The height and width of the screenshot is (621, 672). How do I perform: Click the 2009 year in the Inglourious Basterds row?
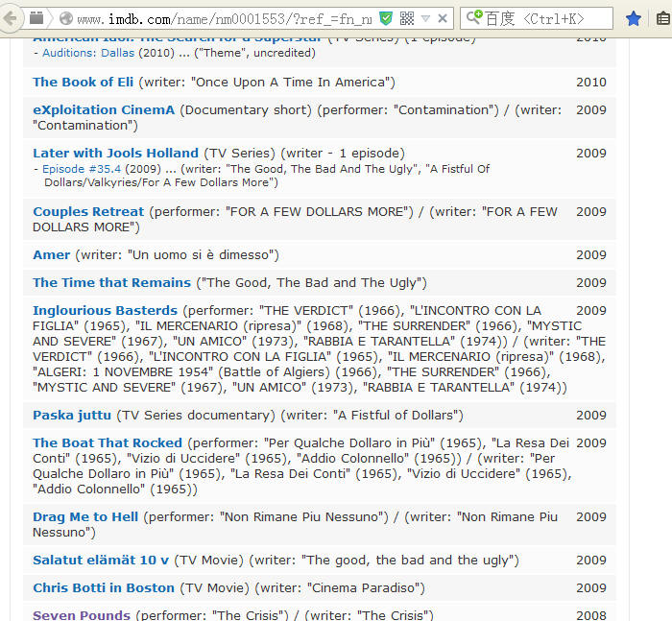[x=591, y=311]
